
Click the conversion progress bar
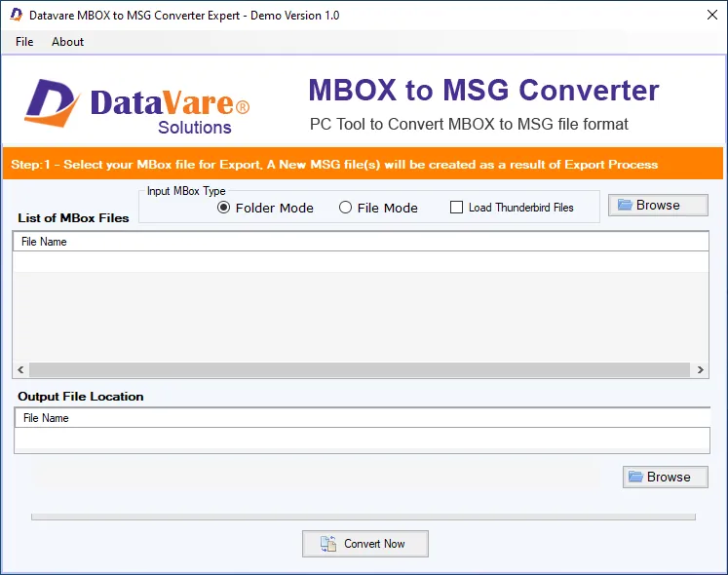(364, 517)
